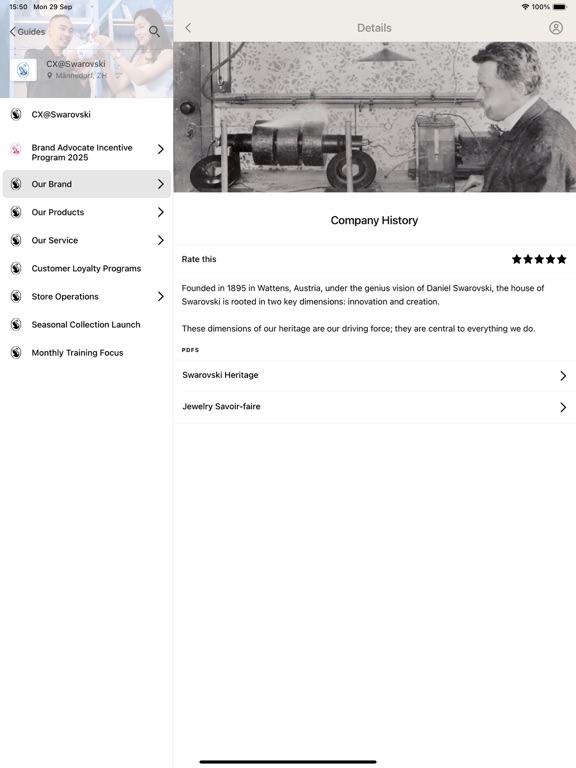Open Seasonal Collection Launch item
Image resolution: width=576 pixels, height=768 pixels.
(x=87, y=325)
